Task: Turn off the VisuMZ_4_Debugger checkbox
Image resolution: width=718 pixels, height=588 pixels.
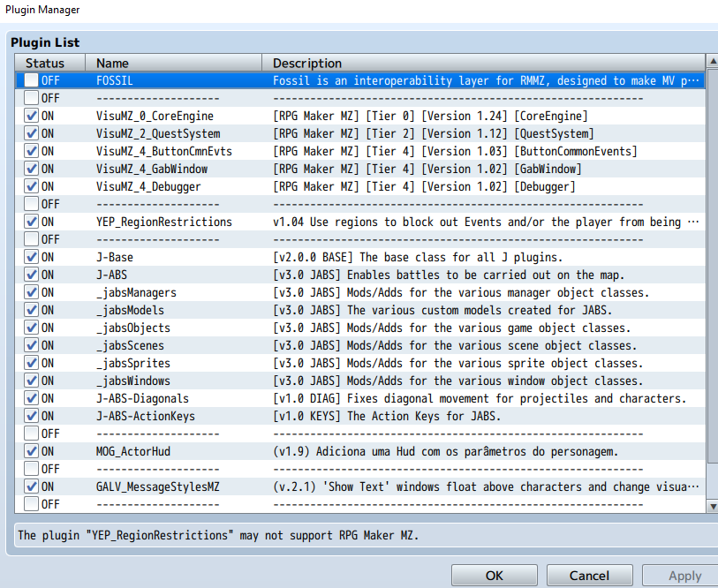Action: click(x=31, y=186)
